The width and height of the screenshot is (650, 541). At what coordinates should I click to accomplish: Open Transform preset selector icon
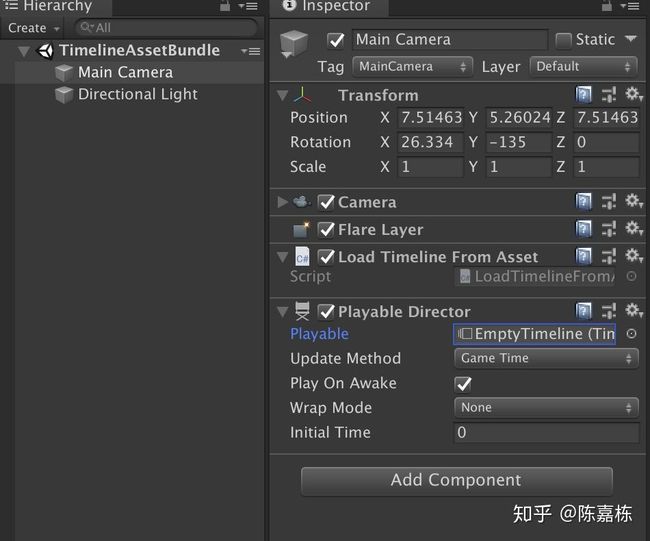pyautogui.click(x=609, y=95)
